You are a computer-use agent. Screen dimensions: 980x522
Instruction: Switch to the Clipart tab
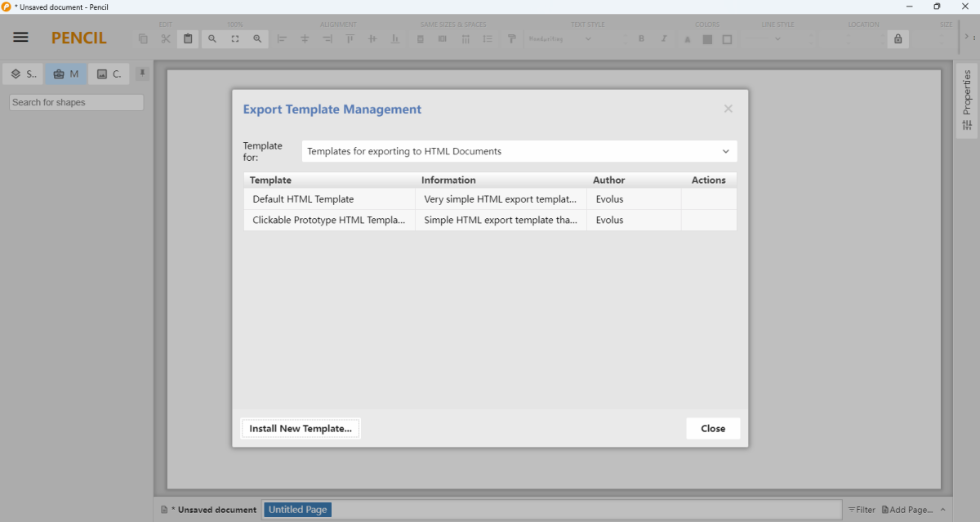pos(109,74)
